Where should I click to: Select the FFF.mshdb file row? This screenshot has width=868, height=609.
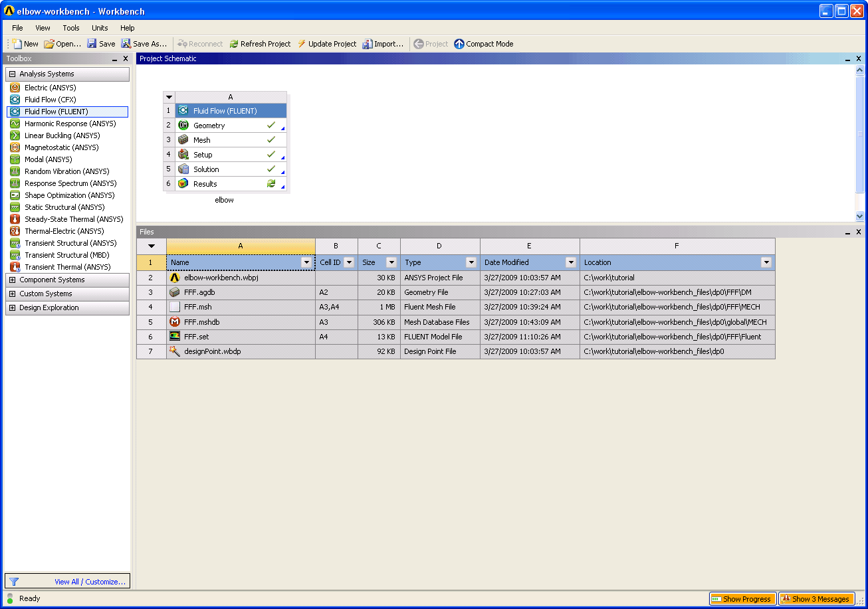456,322
